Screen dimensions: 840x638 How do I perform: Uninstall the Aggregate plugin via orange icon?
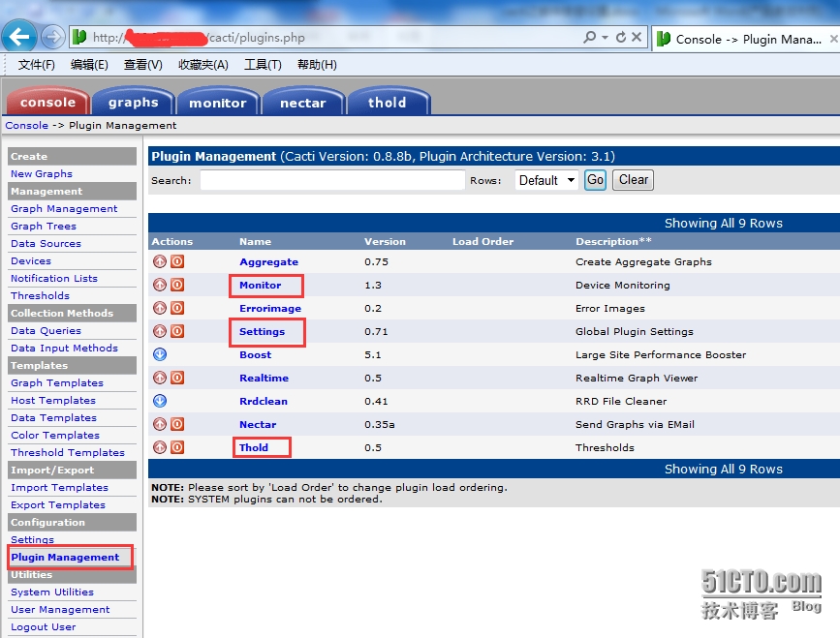[177, 261]
